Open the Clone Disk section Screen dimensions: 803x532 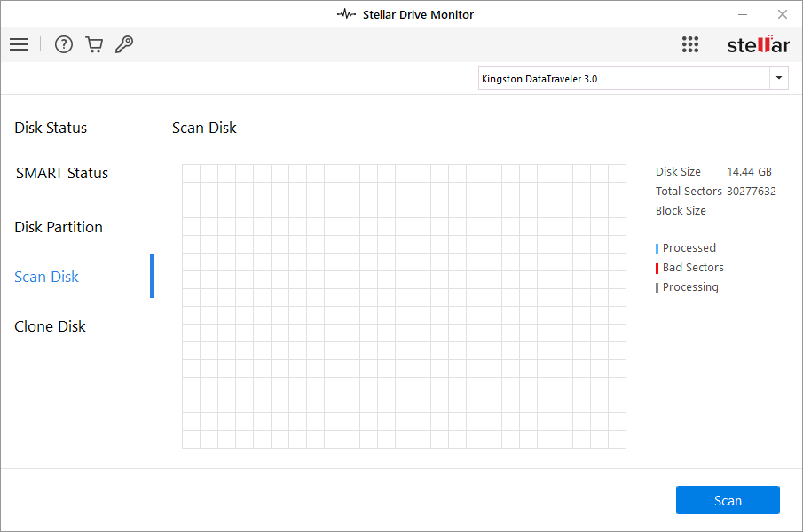click(x=51, y=326)
